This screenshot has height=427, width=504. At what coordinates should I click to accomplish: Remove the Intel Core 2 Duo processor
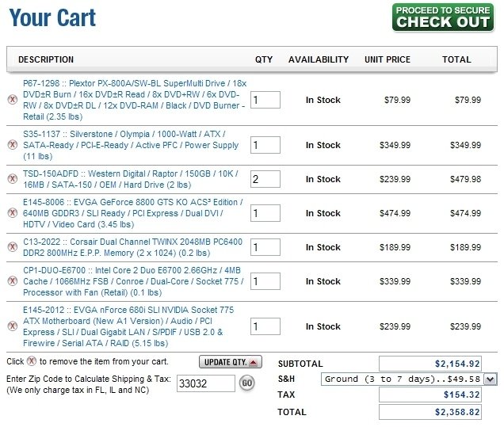coord(12,281)
